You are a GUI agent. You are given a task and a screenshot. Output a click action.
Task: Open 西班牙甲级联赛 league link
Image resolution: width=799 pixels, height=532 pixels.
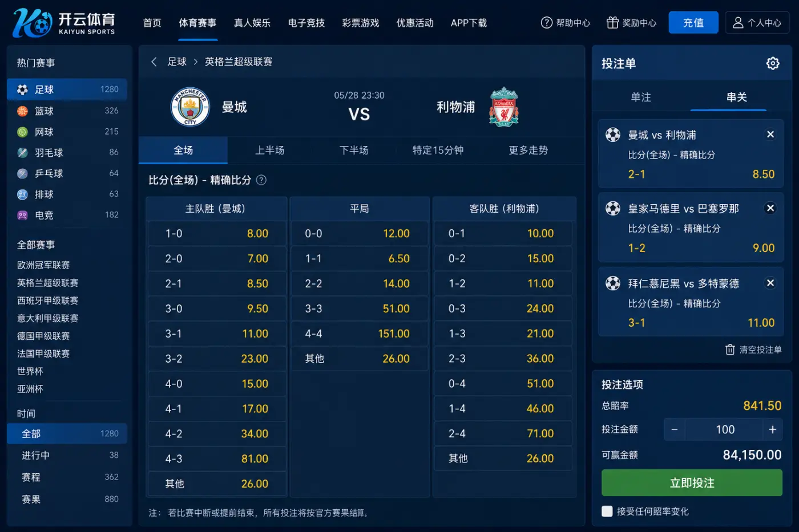tap(47, 300)
